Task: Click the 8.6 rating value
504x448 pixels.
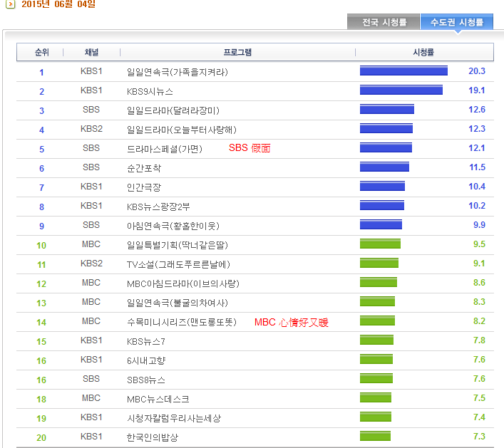Action: (479, 283)
